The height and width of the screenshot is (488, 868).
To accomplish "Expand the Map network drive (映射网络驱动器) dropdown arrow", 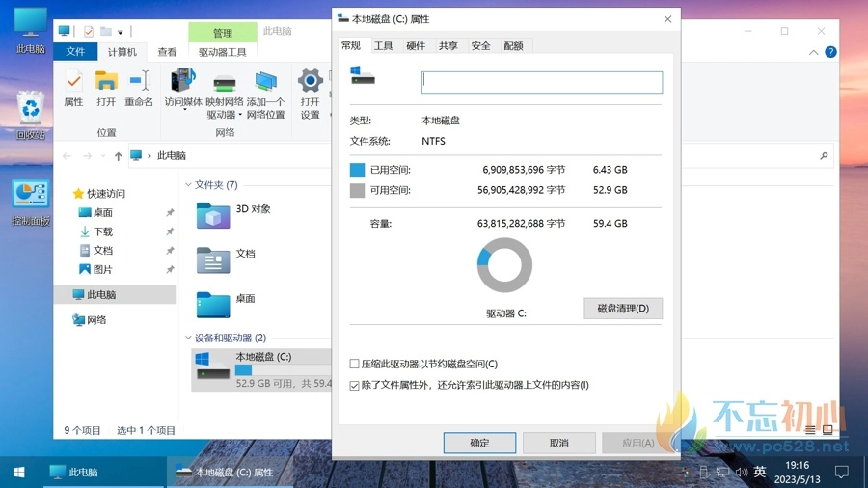I will click(240, 115).
